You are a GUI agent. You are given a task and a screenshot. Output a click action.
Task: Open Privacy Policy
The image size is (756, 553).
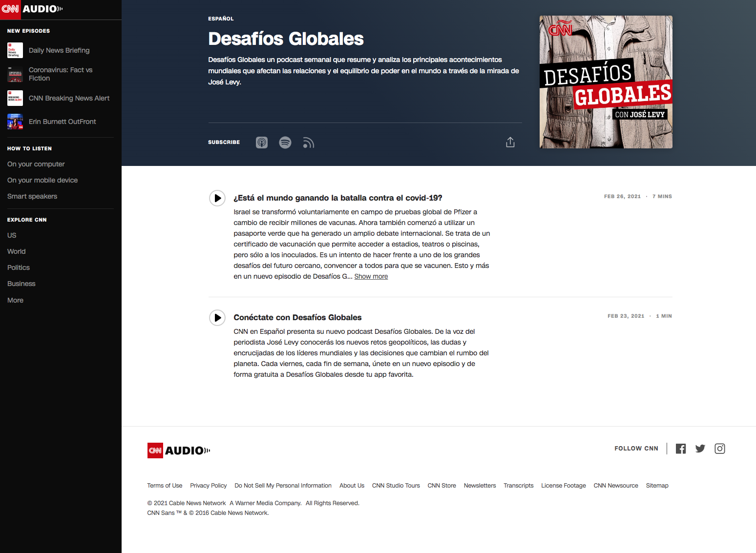(x=209, y=486)
